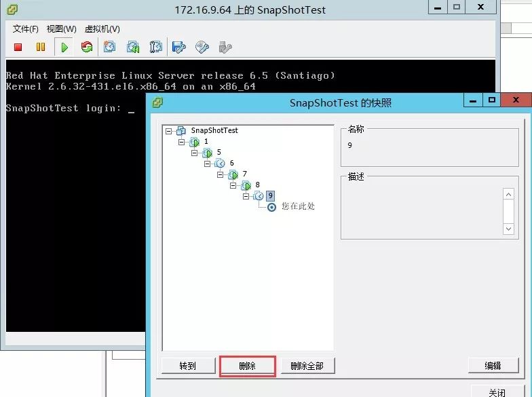Screen dimensions: 532x397
Task: Open the 视图(W) menu
Action: (x=61, y=29)
